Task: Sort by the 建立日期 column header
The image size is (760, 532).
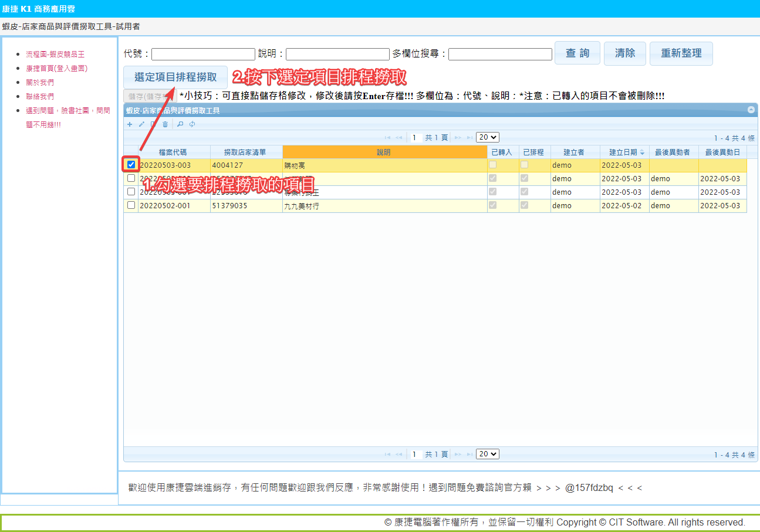Action: coord(623,153)
